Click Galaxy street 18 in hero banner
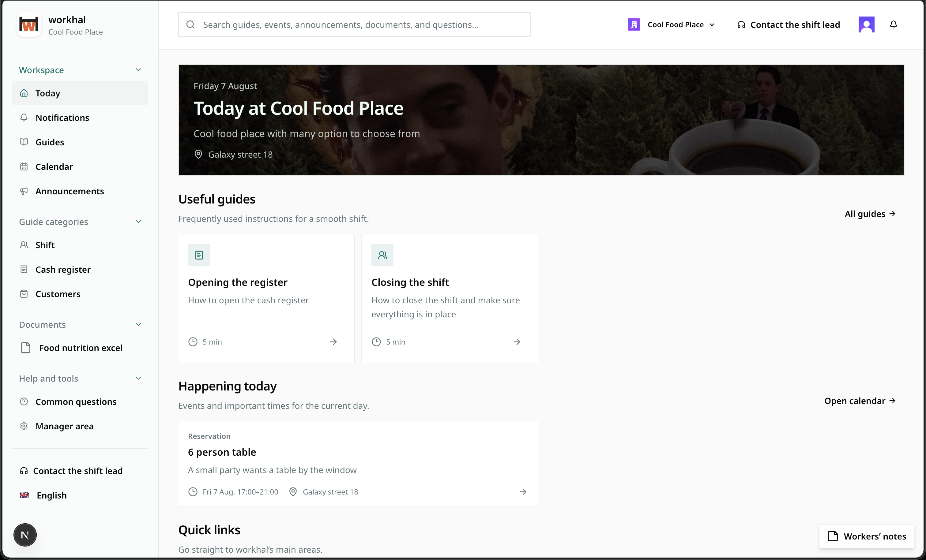 tap(240, 154)
